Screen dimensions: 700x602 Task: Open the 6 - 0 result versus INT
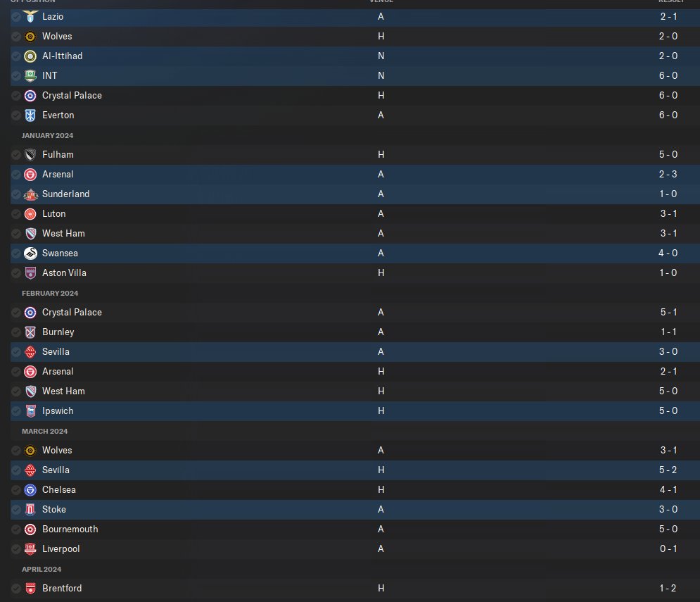click(668, 75)
